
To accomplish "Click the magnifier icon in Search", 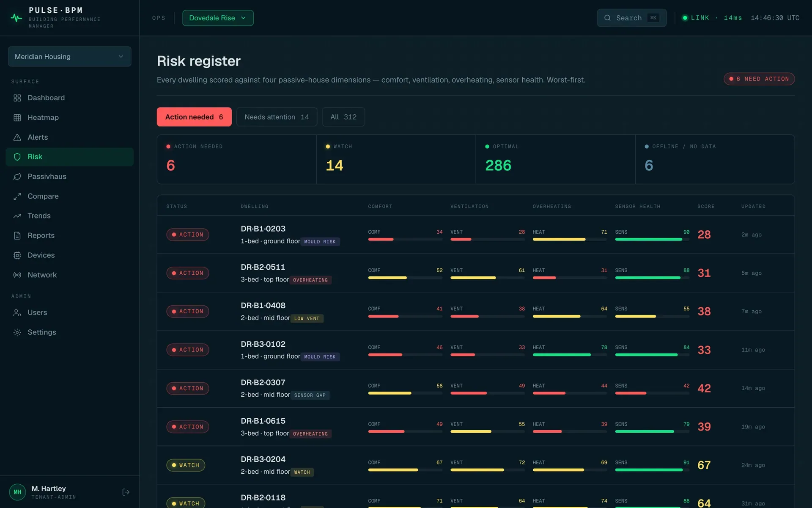I will click(x=607, y=18).
